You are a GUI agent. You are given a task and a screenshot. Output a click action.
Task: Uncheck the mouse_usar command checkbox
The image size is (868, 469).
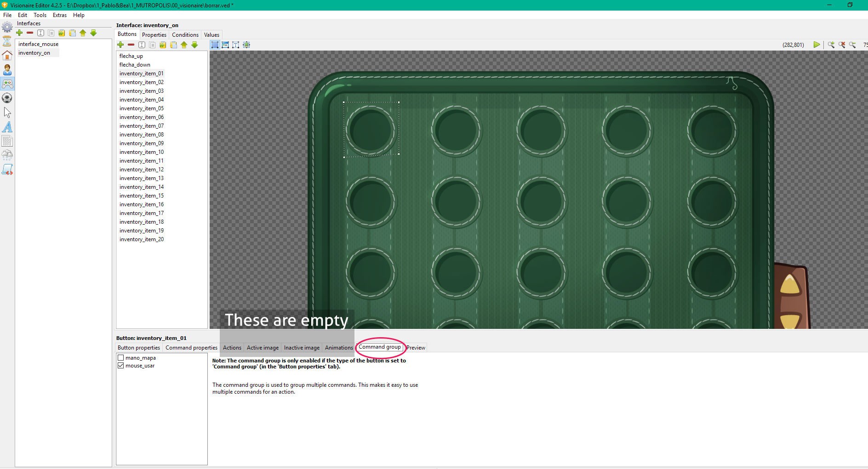pos(121,366)
